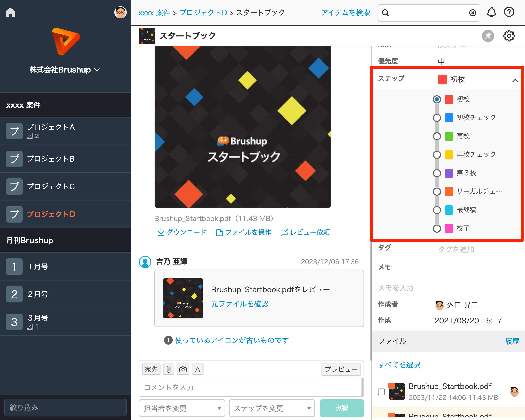
Task: Click the red 初校 color swatch in step header
Action: coord(442,79)
